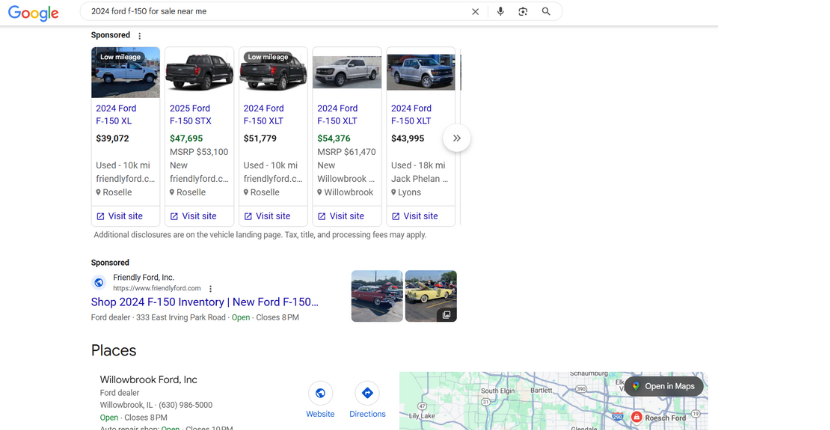Select the $43,995 price text

[408, 139]
